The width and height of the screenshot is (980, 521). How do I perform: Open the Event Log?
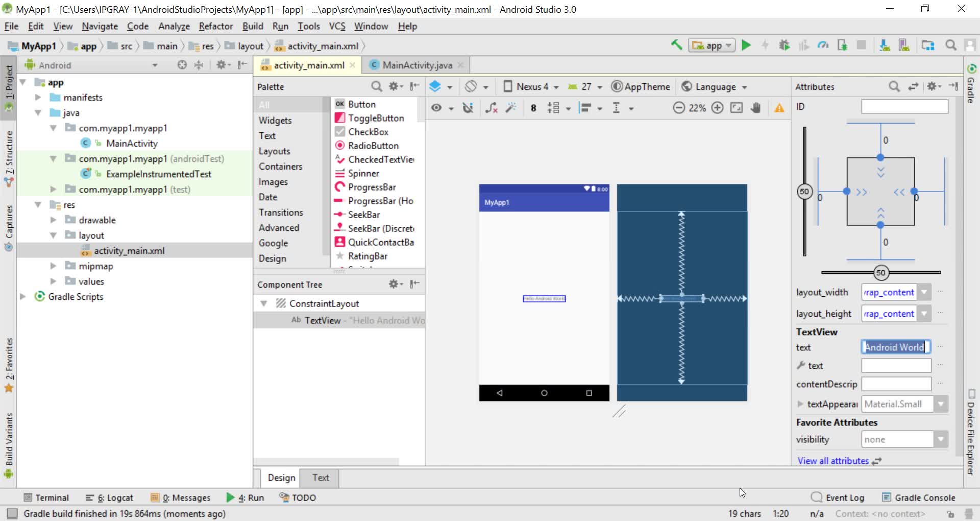click(x=838, y=498)
